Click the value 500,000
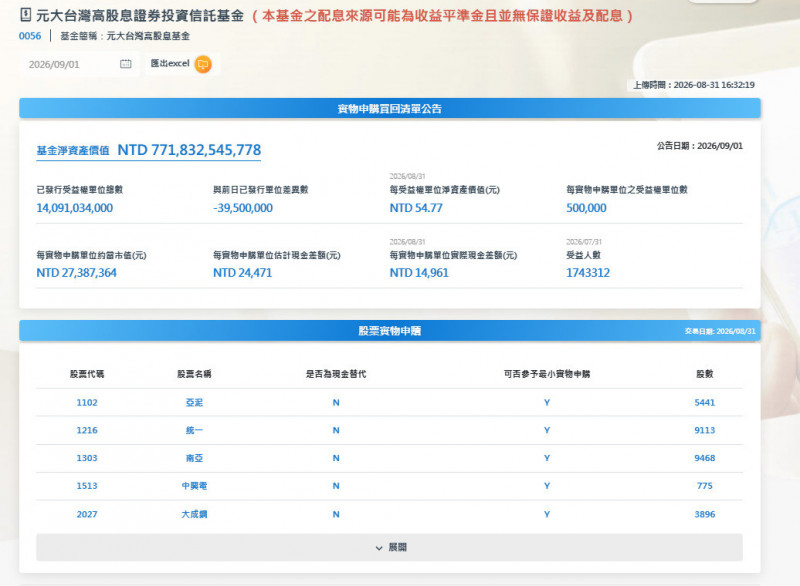The height and width of the screenshot is (586, 800). [586, 208]
